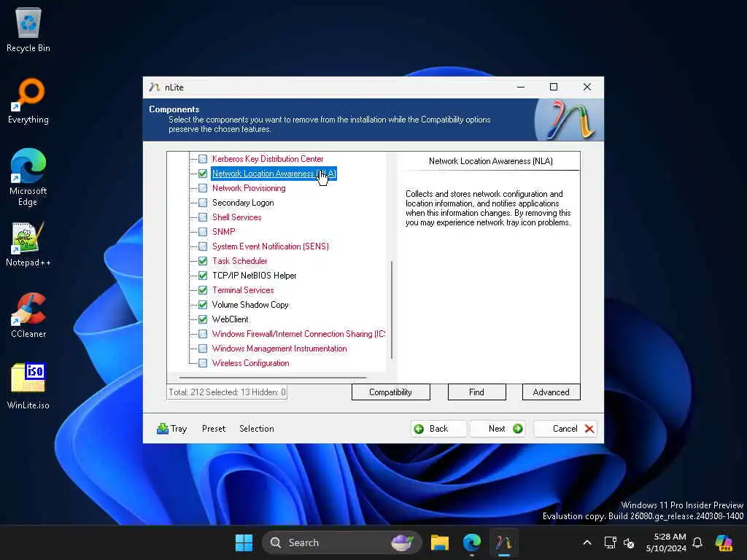Click the Total 212 Selected 13 status field
The width and height of the screenshot is (747, 560).
pos(227,392)
